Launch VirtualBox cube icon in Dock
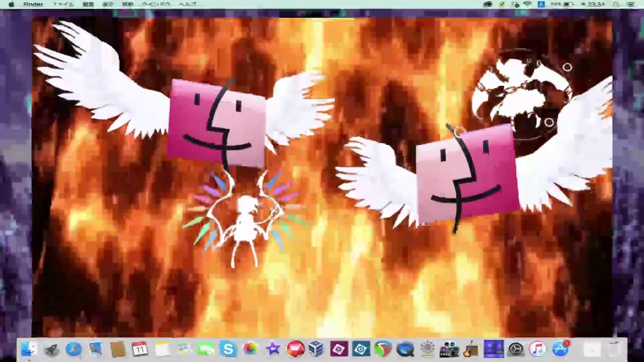 pyautogui.click(x=316, y=349)
